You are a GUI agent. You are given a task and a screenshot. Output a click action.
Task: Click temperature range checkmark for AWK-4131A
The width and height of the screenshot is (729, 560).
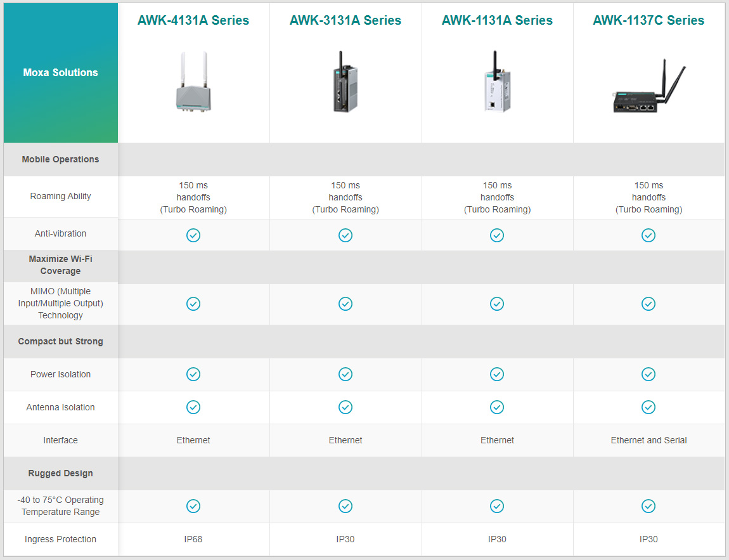coord(193,506)
